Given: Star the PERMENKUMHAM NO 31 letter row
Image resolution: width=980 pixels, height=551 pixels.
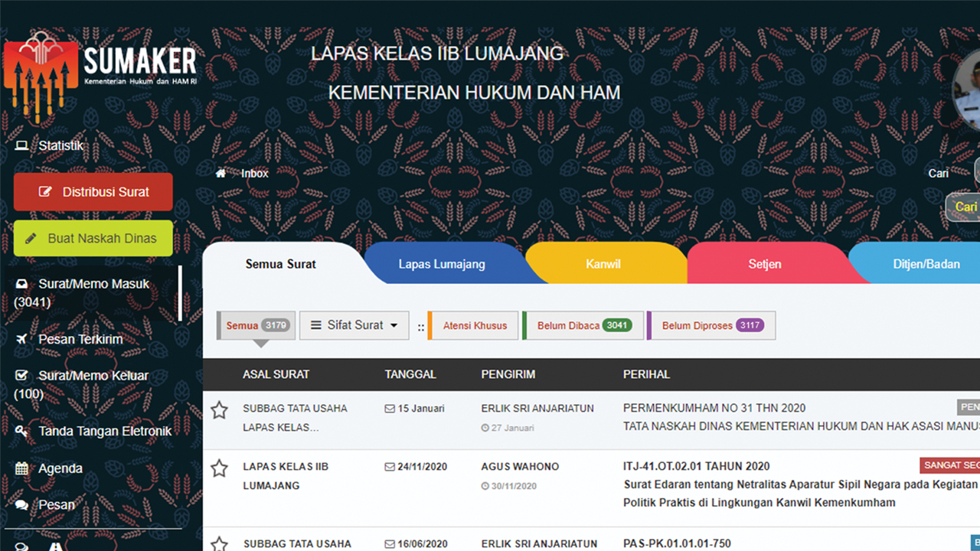Looking at the screenshot, I should [220, 410].
